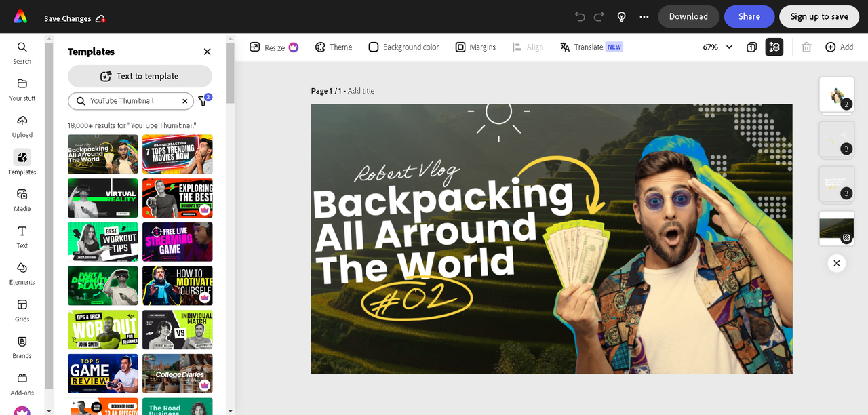Screen dimensions: 868x415
Task: Open the more options ellipsis menu
Action: pyautogui.click(x=644, y=16)
